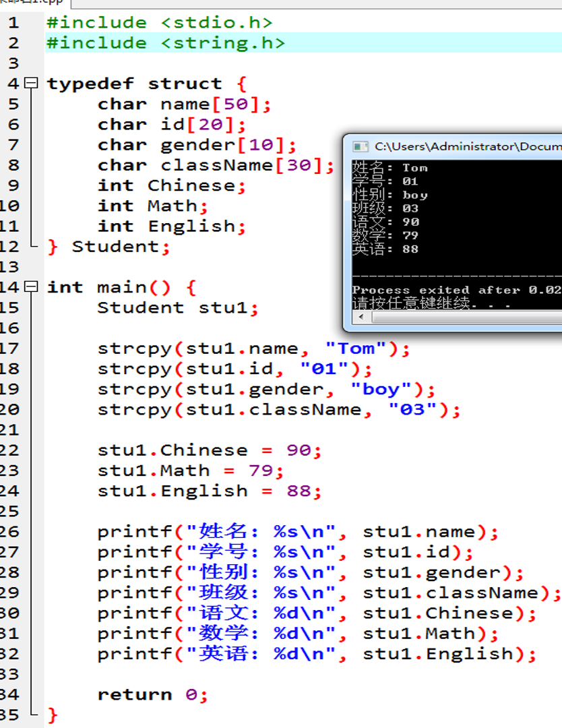The image size is (562, 728).
Task: Click the console title C:\Users\Administrator
Action: (x=468, y=147)
